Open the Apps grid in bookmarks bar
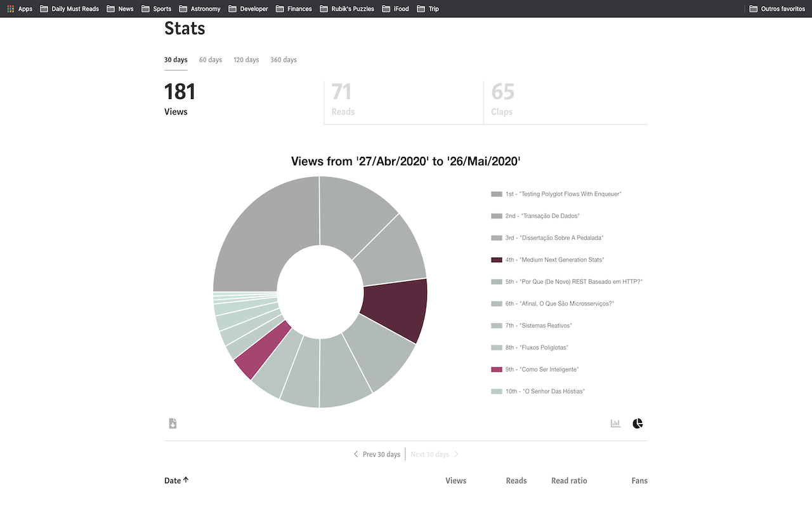The image size is (812, 508). [x=20, y=9]
